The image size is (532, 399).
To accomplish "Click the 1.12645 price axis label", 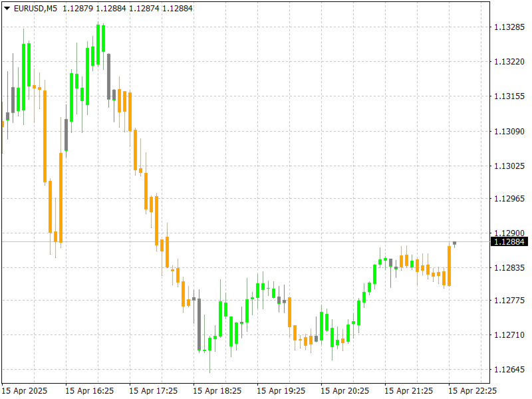I will [509, 370].
